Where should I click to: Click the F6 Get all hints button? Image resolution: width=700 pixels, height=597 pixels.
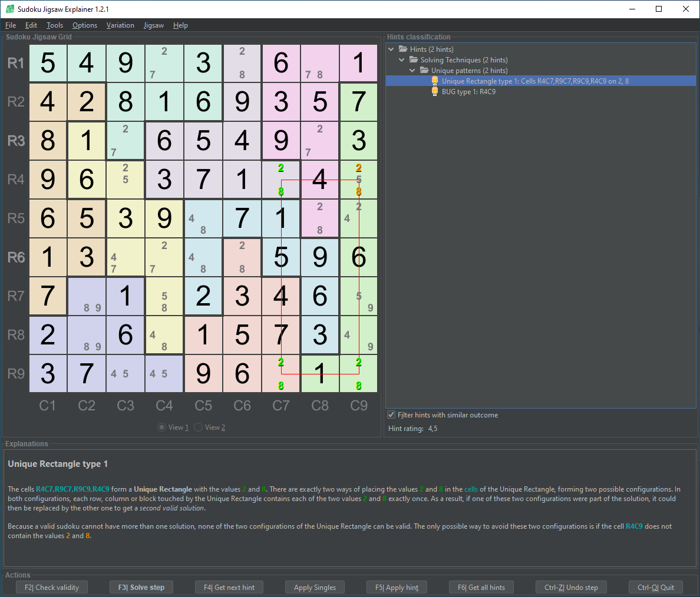point(481,587)
